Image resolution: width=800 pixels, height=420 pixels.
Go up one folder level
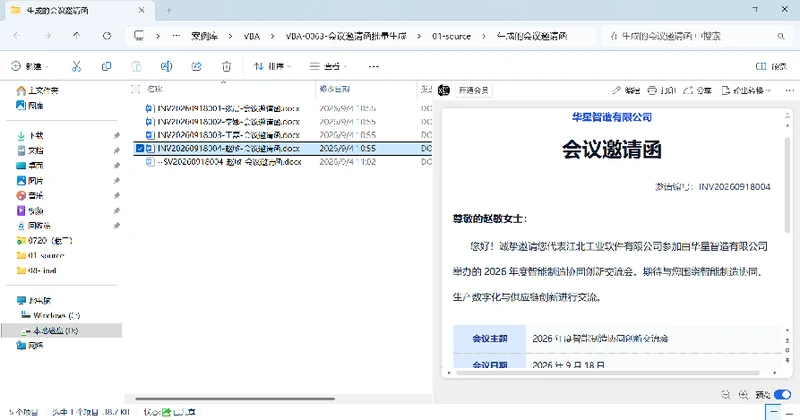(x=77, y=36)
